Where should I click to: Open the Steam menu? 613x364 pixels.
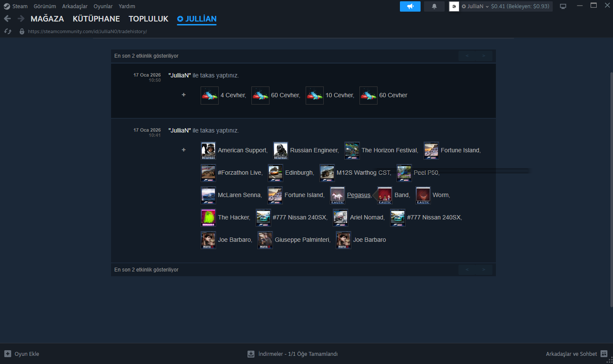click(x=20, y=6)
